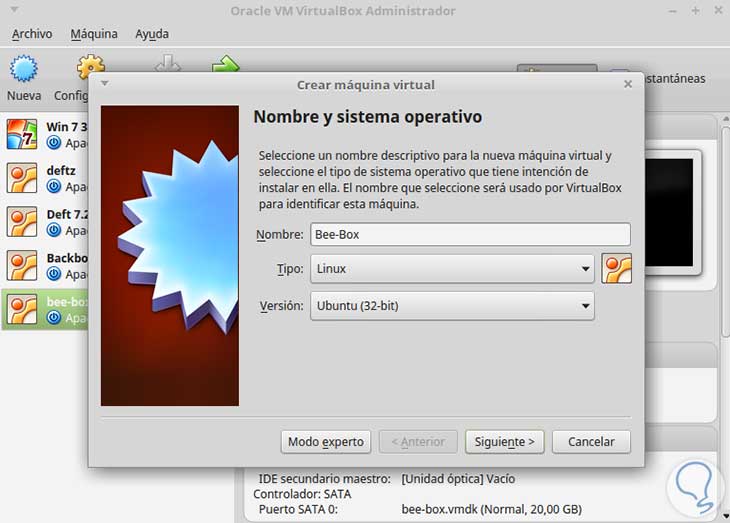The height and width of the screenshot is (523, 730).
Task: Select the Backbox VM icon
Action: point(22,265)
